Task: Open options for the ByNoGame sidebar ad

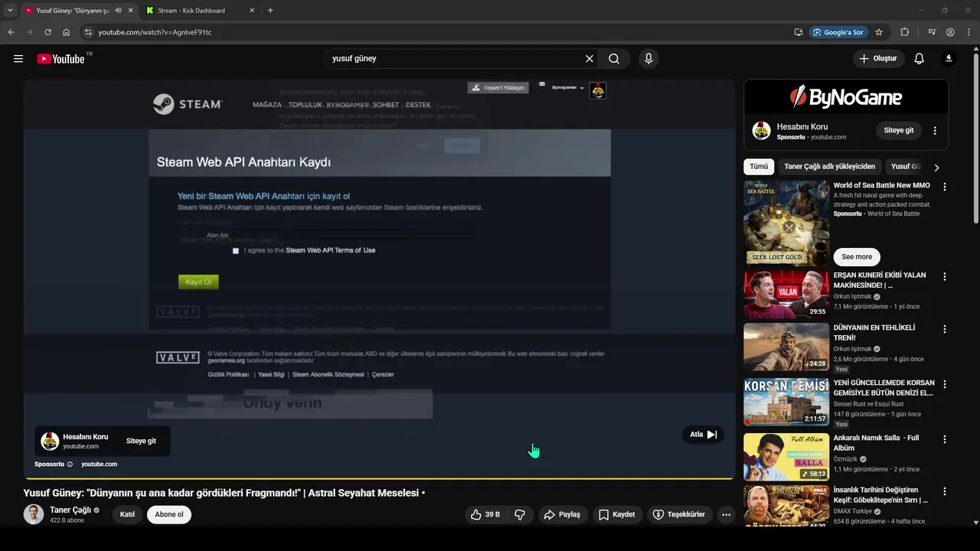Action: (935, 131)
